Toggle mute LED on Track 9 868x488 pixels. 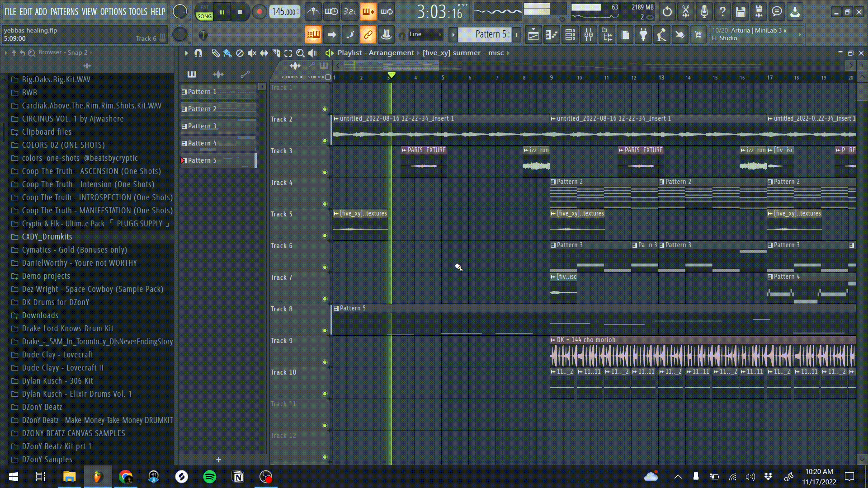pos(325,362)
